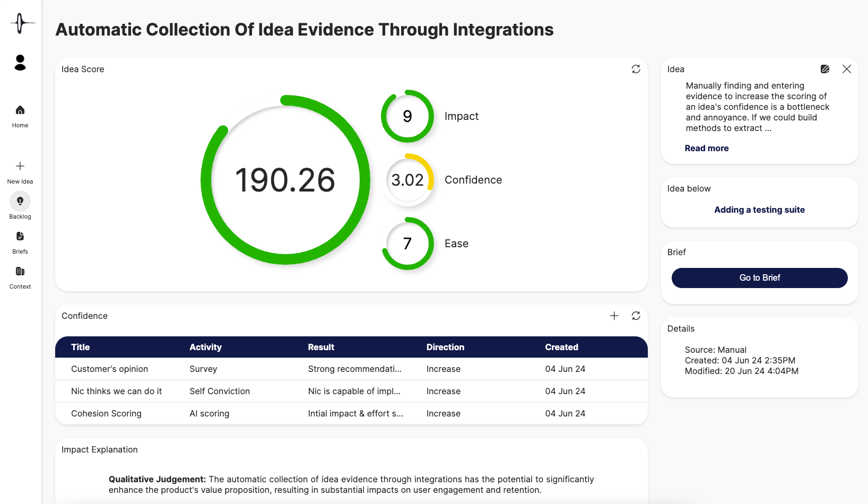Select the Activity column header
The width and height of the screenshot is (868, 504).
205,347
